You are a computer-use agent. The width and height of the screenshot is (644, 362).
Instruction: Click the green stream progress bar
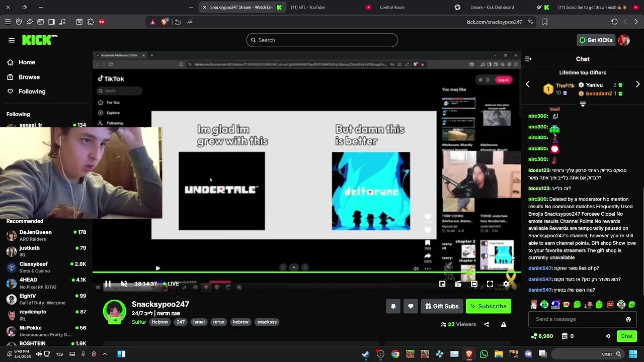306,273
